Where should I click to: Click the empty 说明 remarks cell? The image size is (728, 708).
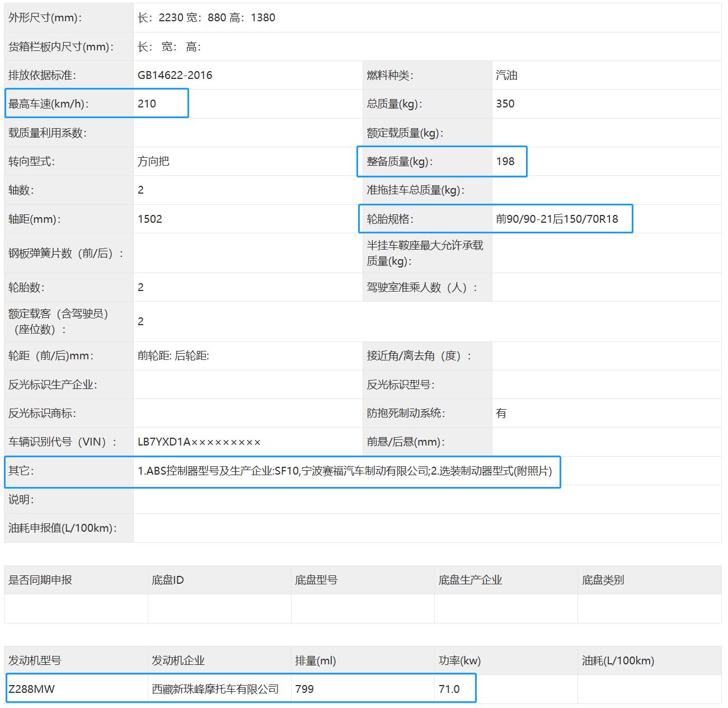pyautogui.click(x=336, y=500)
